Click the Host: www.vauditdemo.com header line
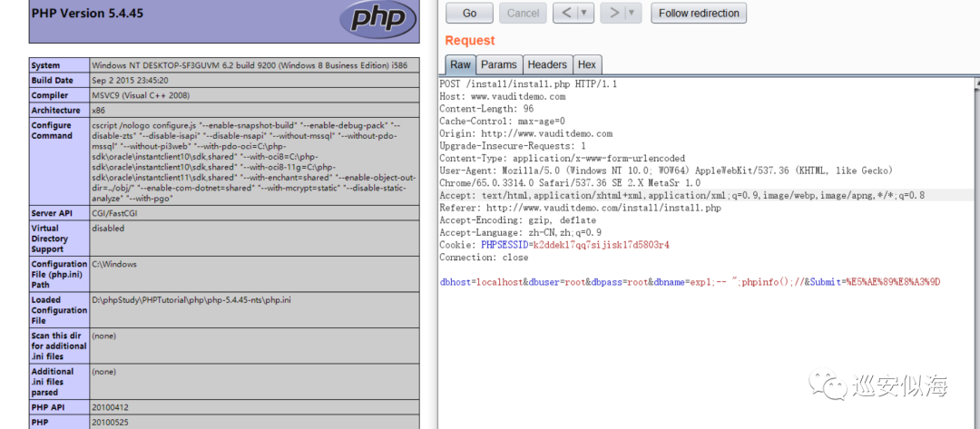This screenshot has height=429, width=980. coord(503,96)
